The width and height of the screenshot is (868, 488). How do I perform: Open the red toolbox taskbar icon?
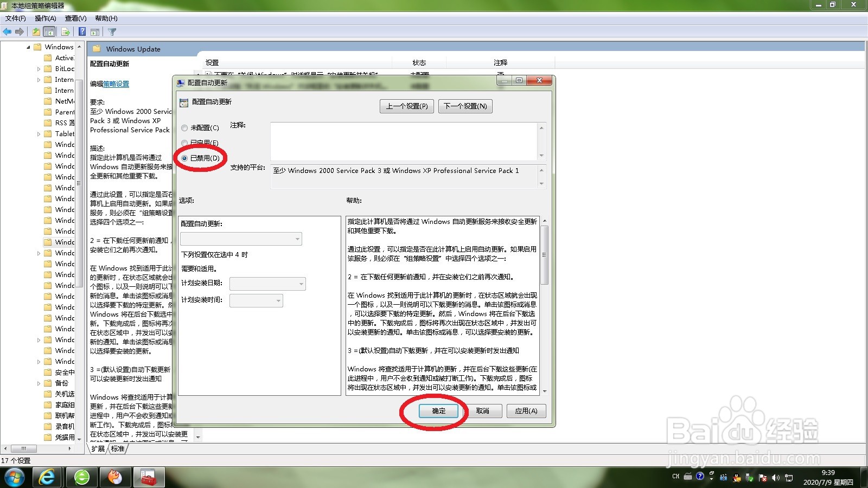click(x=148, y=477)
